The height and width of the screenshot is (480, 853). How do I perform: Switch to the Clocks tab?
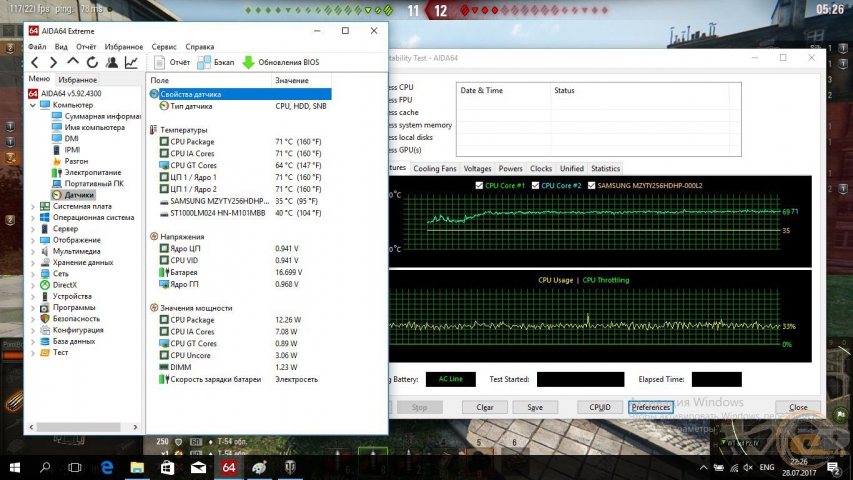tap(541, 169)
